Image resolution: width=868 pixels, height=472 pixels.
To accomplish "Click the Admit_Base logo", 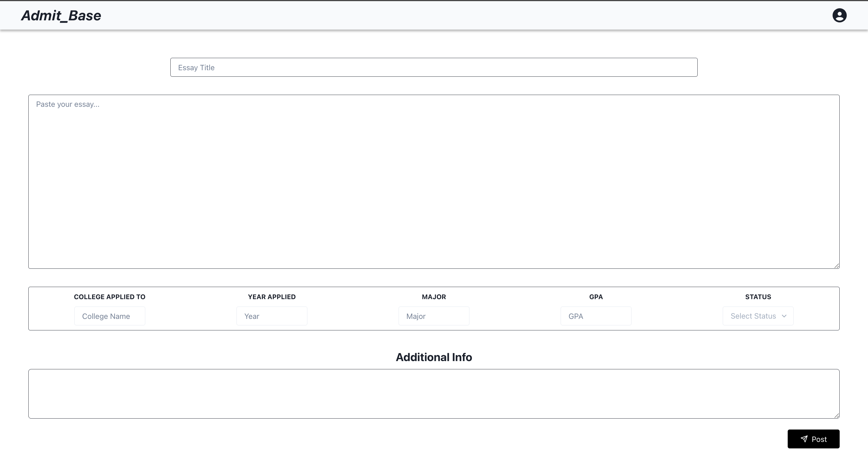I will (61, 15).
